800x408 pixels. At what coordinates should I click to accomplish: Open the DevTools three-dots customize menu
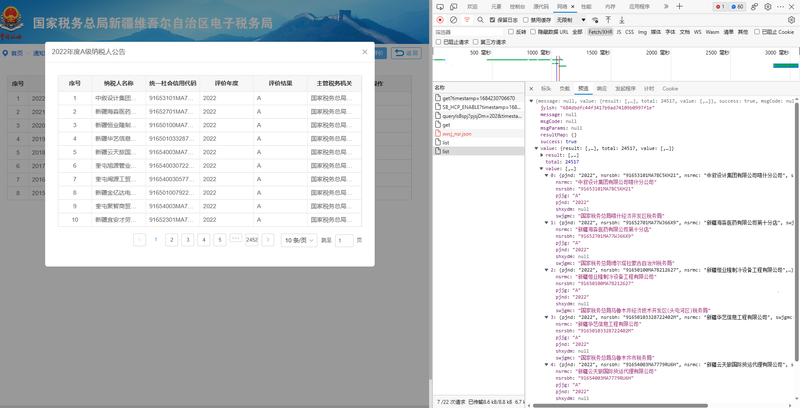point(781,7)
